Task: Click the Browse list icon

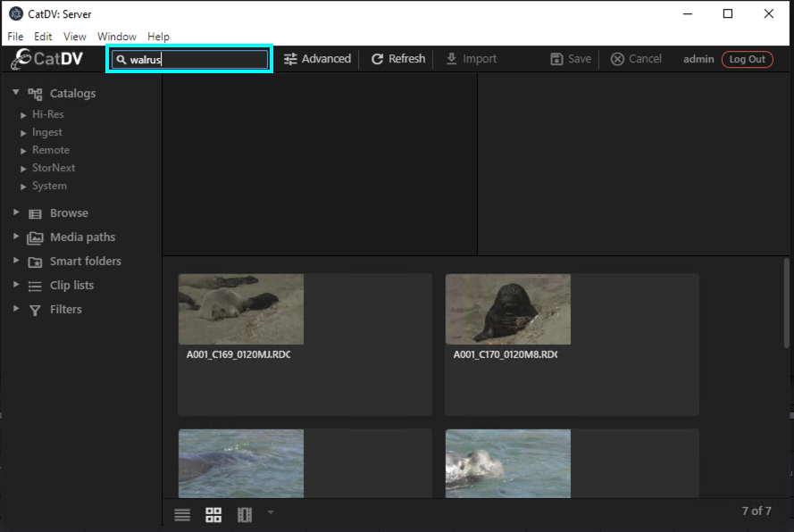Action: 35,213
